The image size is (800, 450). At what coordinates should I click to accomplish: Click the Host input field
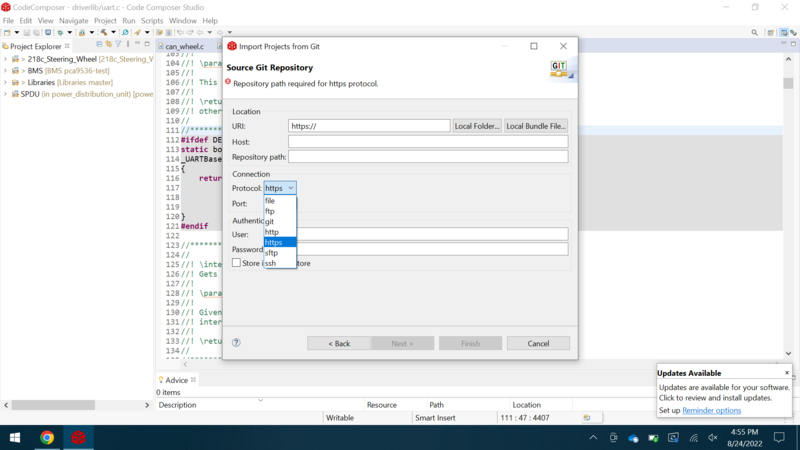(428, 141)
